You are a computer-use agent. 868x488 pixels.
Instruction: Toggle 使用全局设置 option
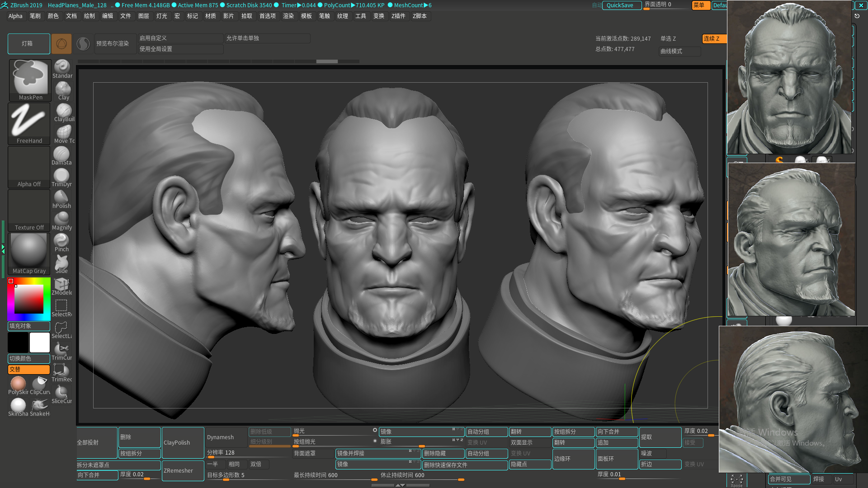pyautogui.click(x=180, y=49)
